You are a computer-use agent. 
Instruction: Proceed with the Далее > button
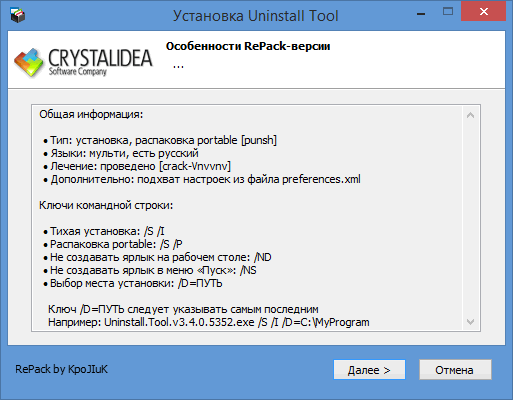(369, 370)
